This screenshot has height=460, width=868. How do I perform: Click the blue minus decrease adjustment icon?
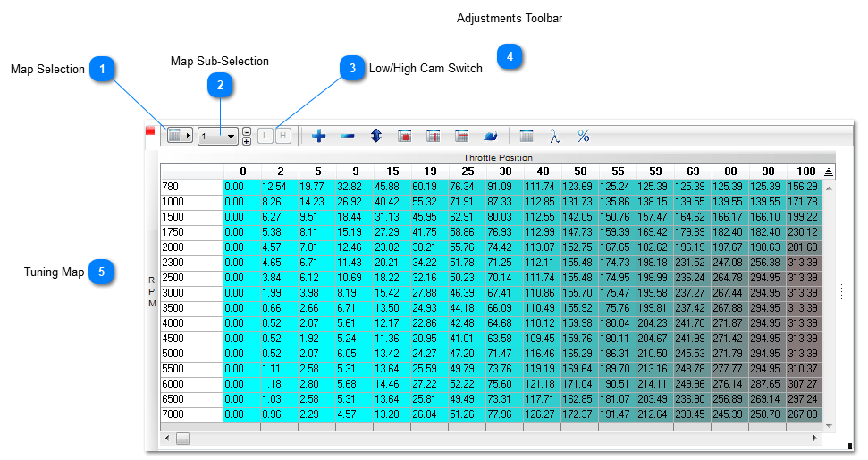(x=348, y=136)
